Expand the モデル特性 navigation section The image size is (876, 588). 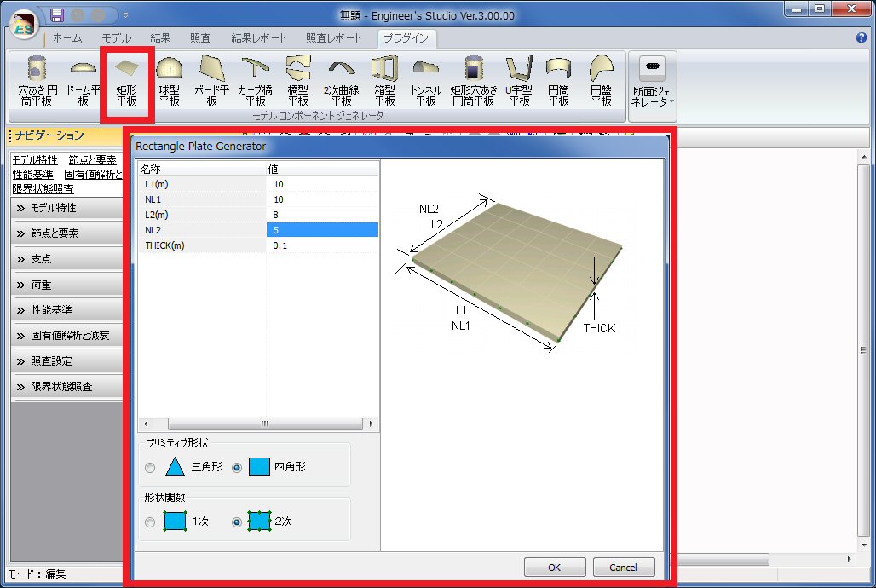(67, 208)
